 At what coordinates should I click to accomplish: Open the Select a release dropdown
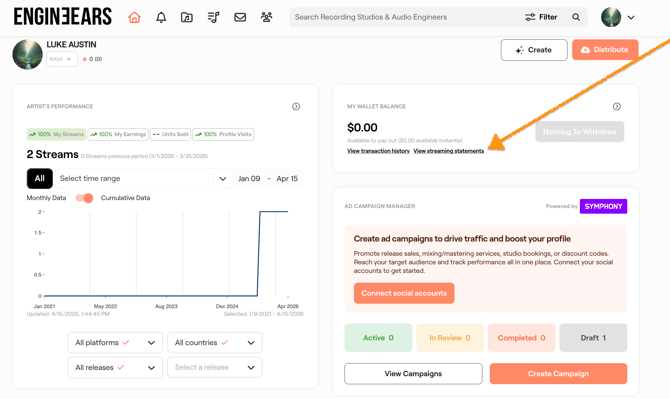tap(215, 367)
